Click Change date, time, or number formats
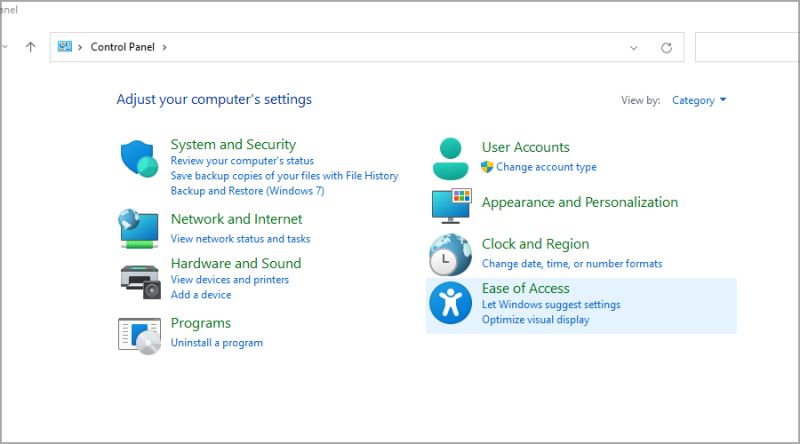The image size is (800, 444). (x=571, y=263)
